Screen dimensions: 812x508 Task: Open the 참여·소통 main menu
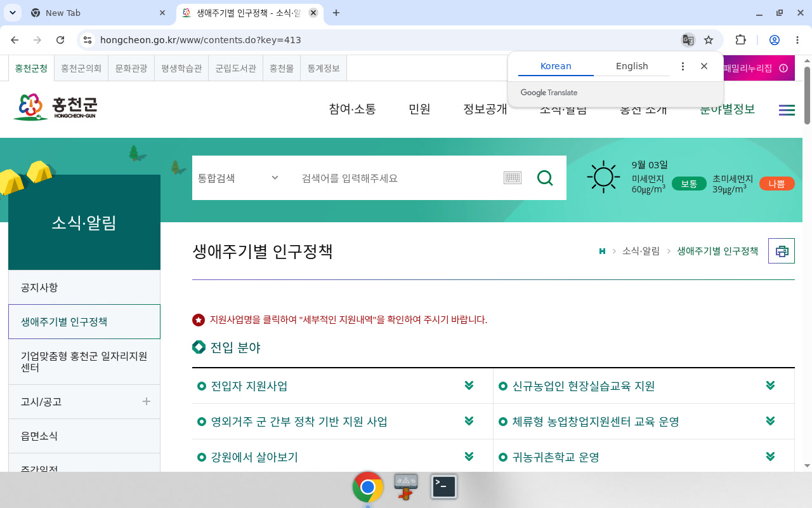[x=352, y=109]
